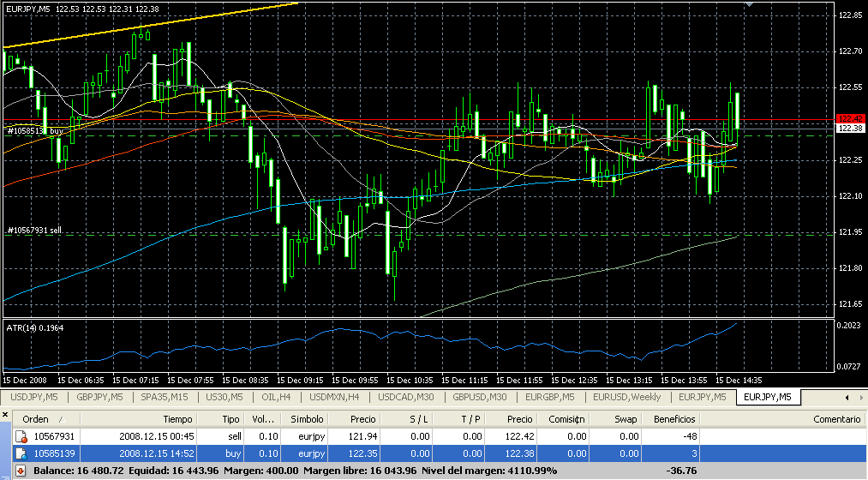Viewport: 868px width, 480px height.
Task: Select the EURUSD,Weekly chart tab
Action: click(x=626, y=397)
